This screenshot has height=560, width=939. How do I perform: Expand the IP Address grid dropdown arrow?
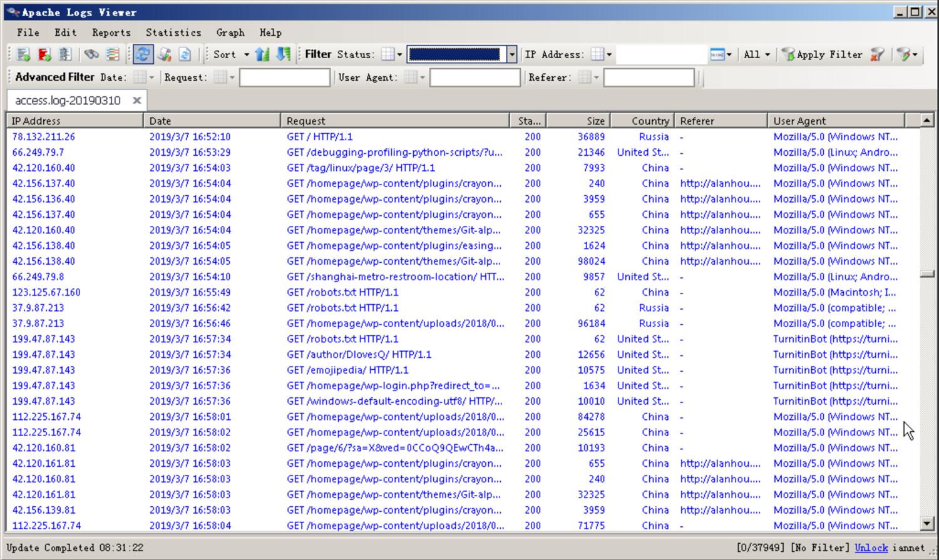pos(609,54)
